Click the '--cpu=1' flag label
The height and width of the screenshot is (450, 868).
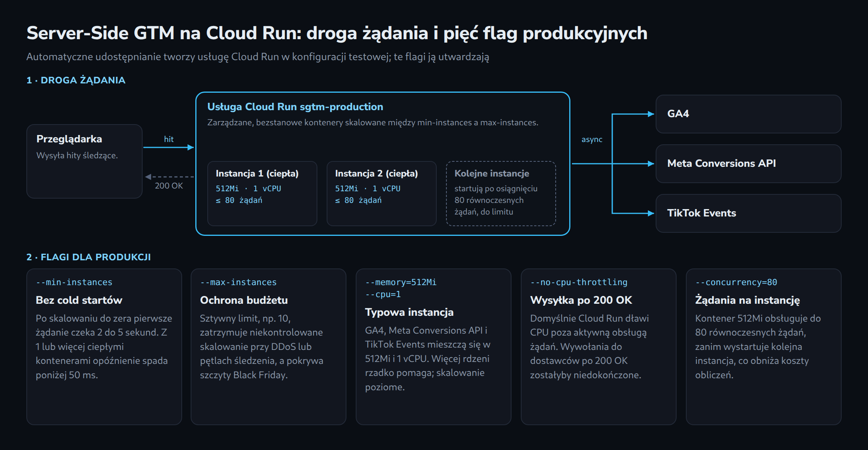tap(383, 294)
